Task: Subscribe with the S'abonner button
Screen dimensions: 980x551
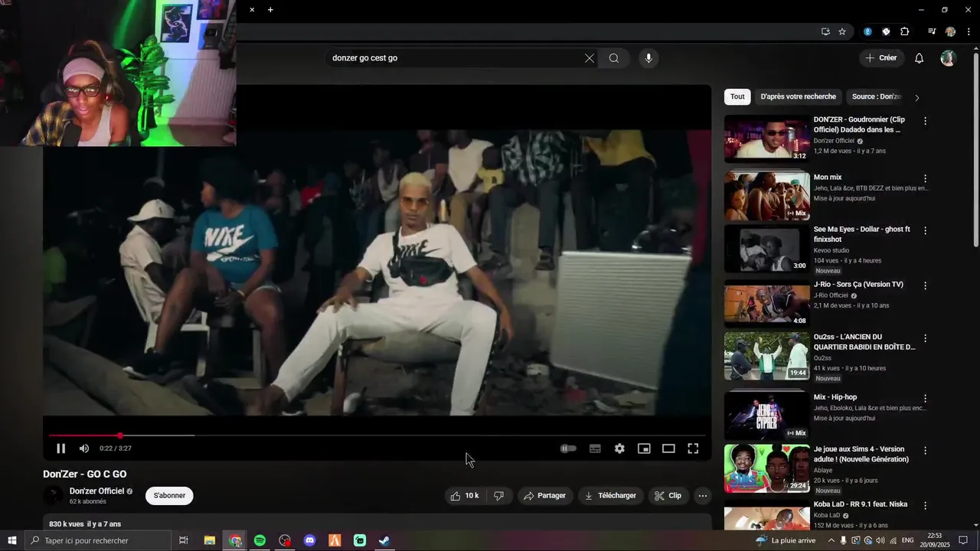Action: (169, 496)
